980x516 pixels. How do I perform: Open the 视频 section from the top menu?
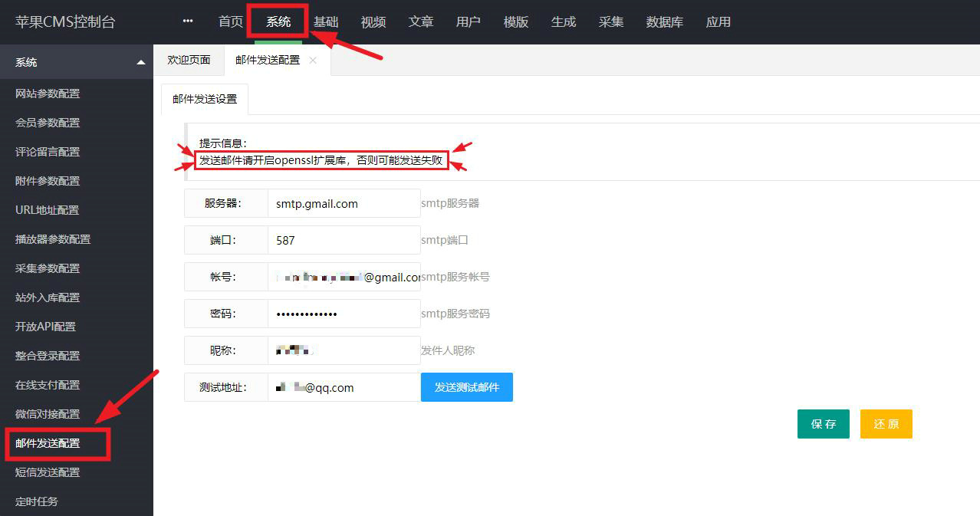(373, 21)
